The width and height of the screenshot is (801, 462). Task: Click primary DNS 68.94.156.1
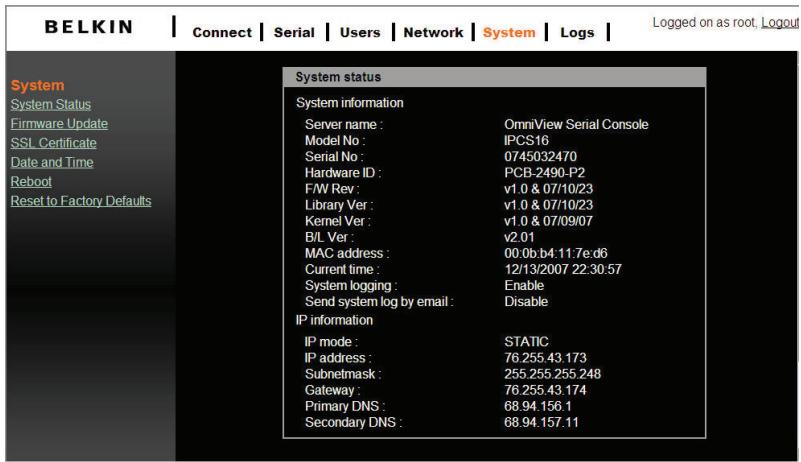[x=538, y=406]
